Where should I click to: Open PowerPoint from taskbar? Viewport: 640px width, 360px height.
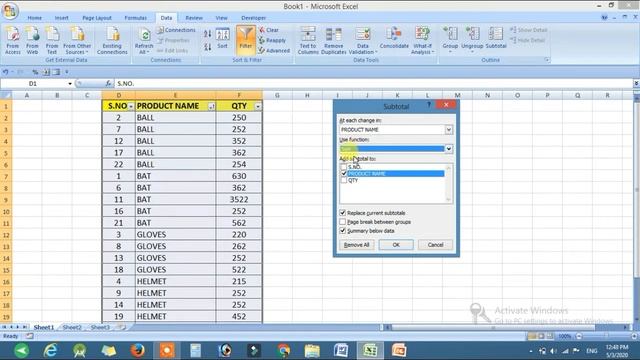pyautogui.click(x=399, y=350)
